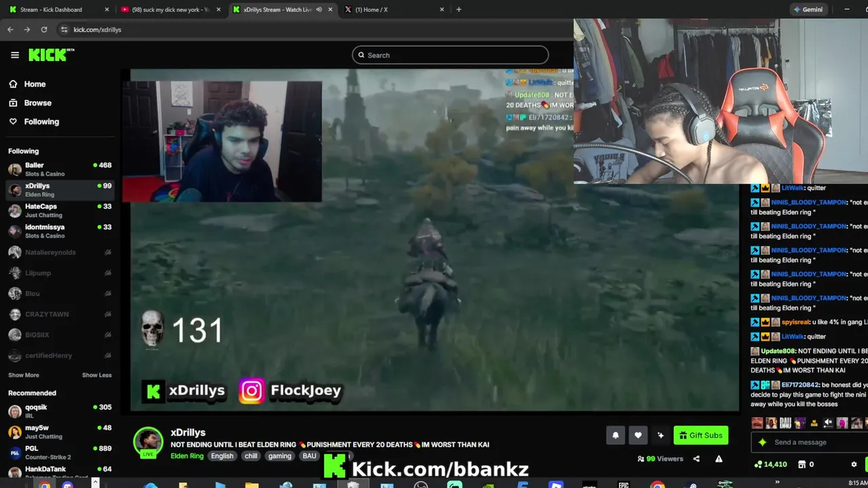Select the English tag

coord(222,456)
